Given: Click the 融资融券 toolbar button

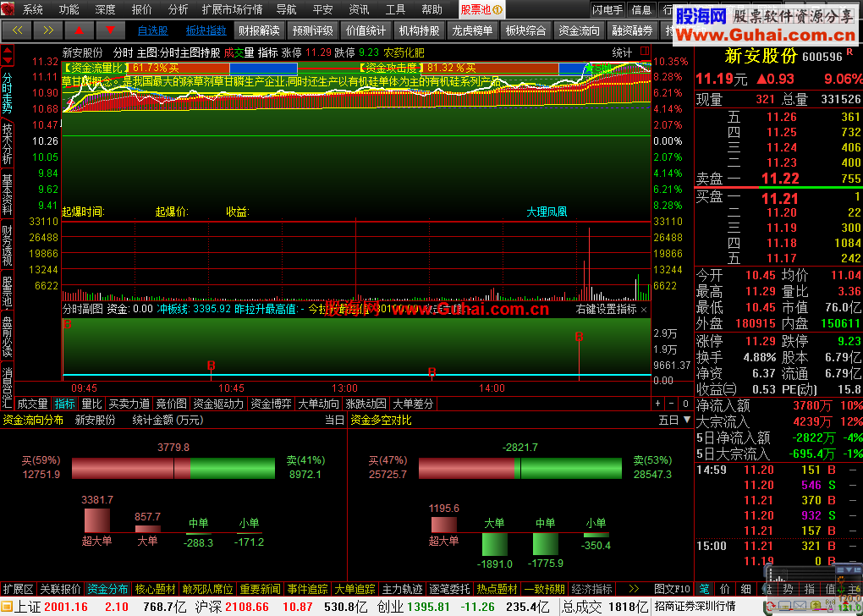Looking at the screenshot, I should 632,30.
